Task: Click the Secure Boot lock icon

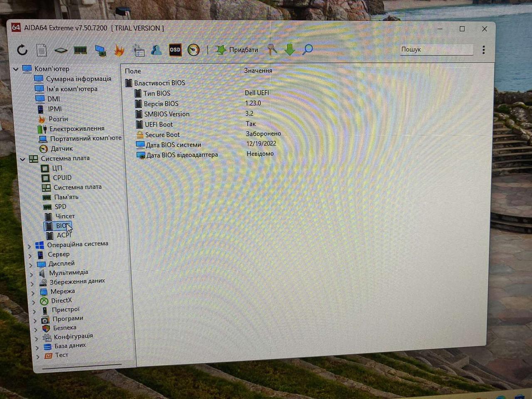Action: (140, 135)
